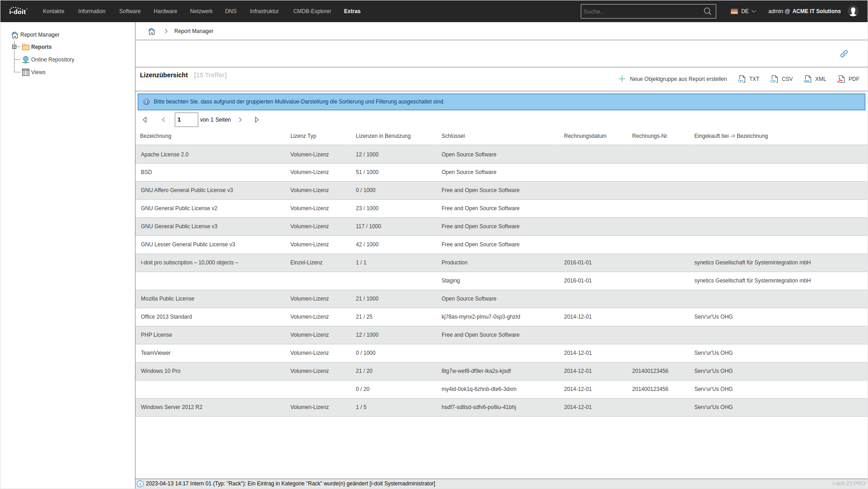
Task: Select the BSD row
Action: pos(501,172)
